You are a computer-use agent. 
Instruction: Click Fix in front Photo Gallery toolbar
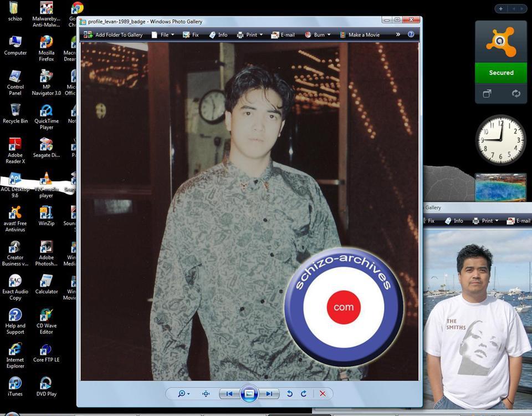pos(191,34)
